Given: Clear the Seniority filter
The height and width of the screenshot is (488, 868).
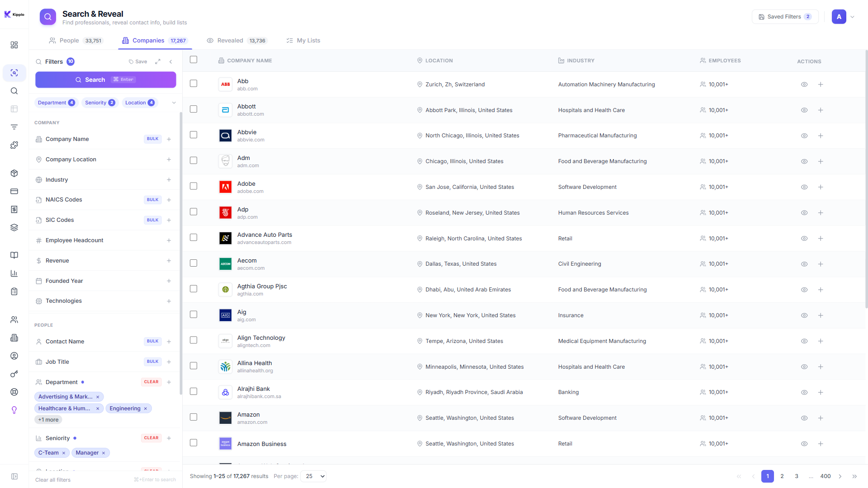Looking at the screenshot, I should click(151, 438).
